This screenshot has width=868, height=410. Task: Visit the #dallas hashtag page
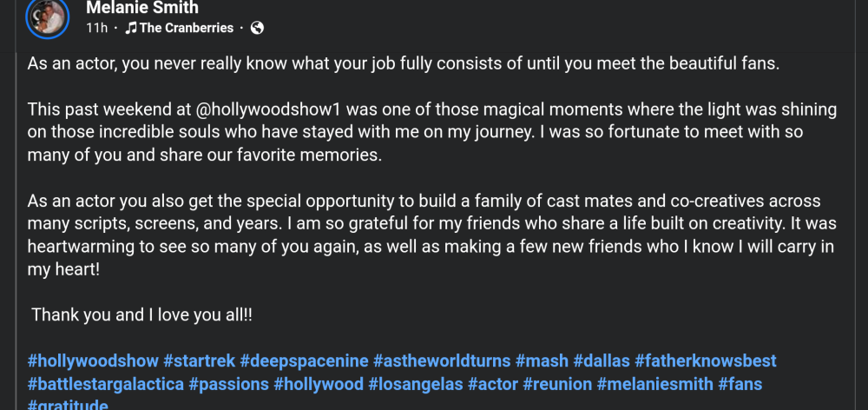click(602, 360)
